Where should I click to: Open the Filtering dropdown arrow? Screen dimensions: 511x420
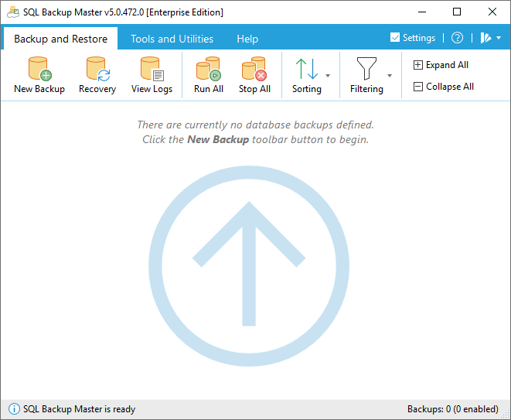tap(390, 76)
